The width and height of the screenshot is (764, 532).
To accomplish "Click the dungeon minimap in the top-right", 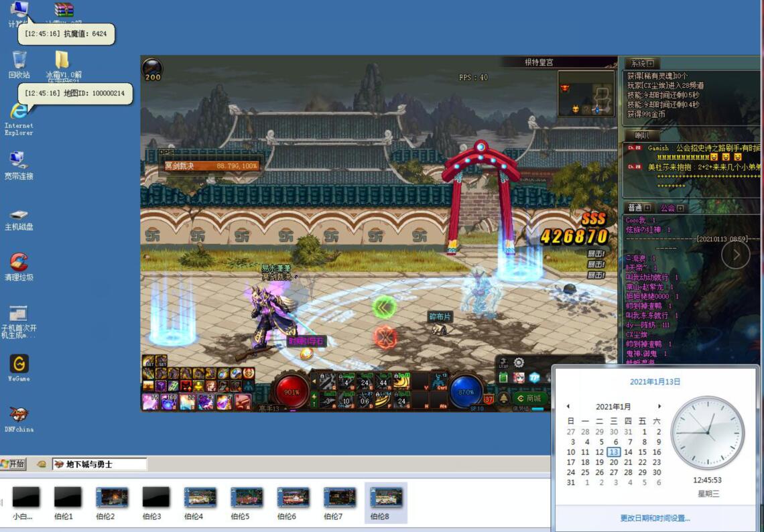I will pos(586,93).
